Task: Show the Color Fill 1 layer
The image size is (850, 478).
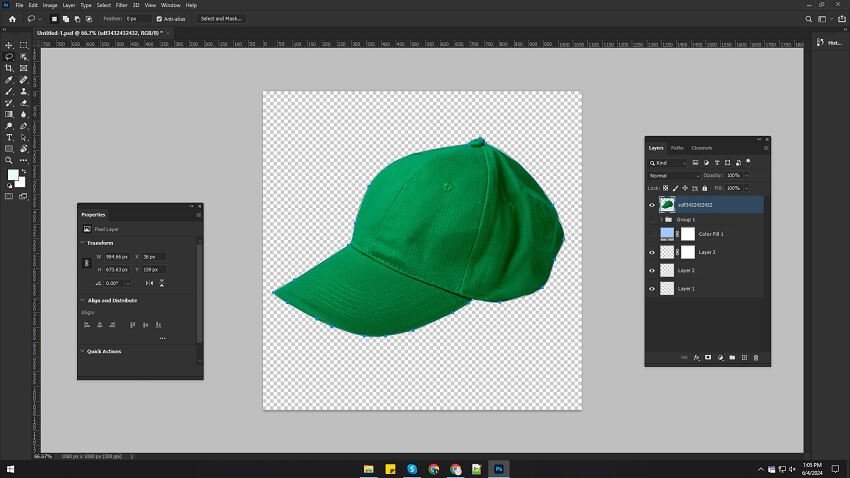Action: click(x=652, y=234)
